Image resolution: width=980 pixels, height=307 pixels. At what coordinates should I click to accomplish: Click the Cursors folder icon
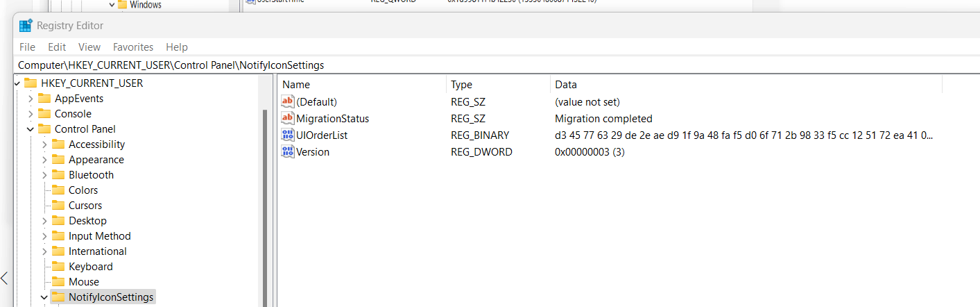58,206
